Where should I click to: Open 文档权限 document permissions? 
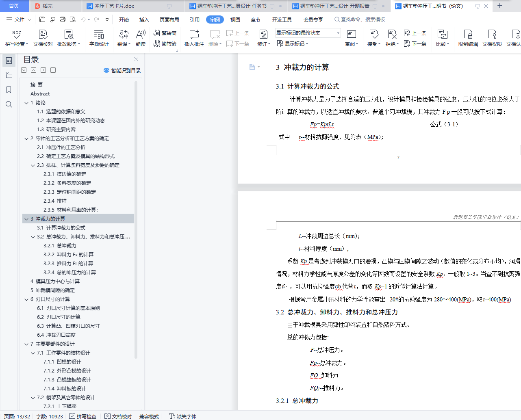pyautogui.click(x=492, y=38)
